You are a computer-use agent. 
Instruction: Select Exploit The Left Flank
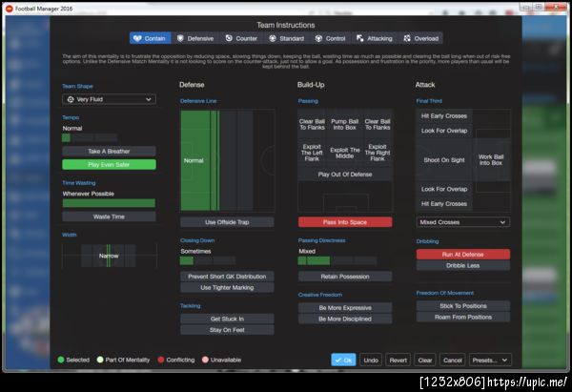312,153
